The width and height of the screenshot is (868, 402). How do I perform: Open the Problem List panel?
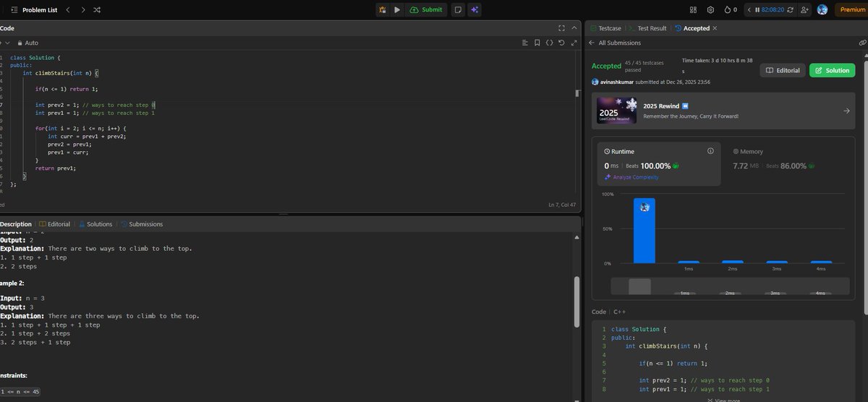34,9
